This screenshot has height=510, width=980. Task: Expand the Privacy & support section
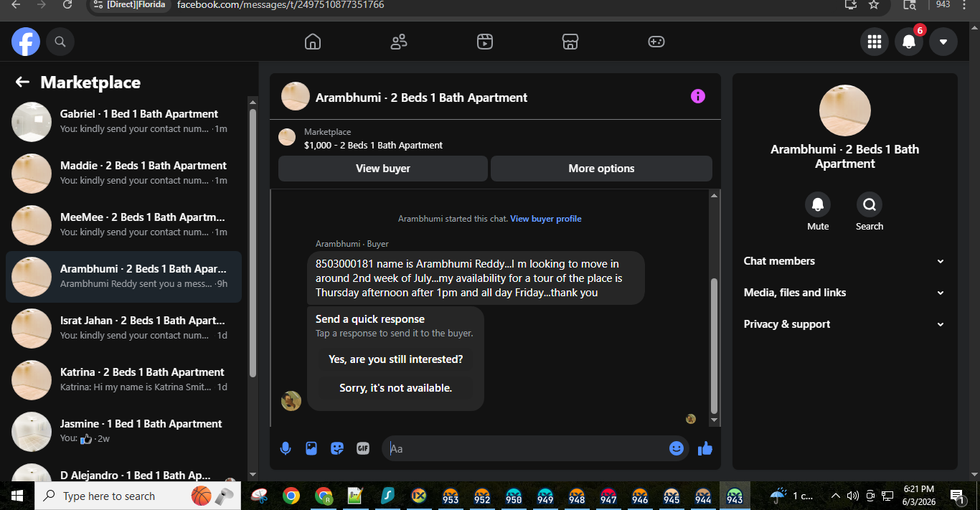pos(844,324)
